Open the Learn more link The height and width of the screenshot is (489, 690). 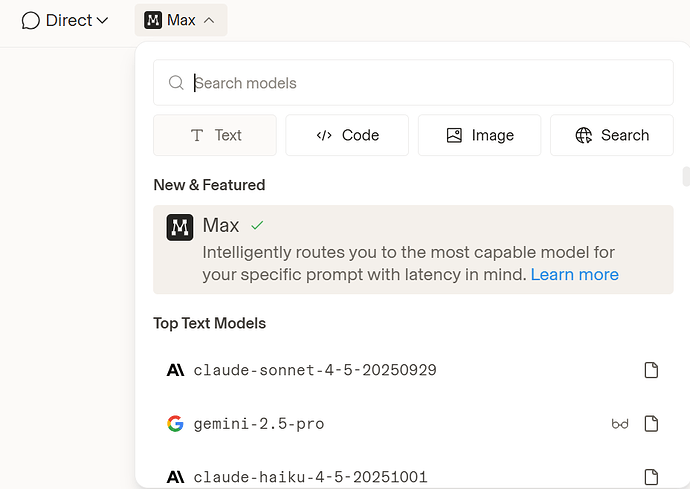[x=574, y=275]
